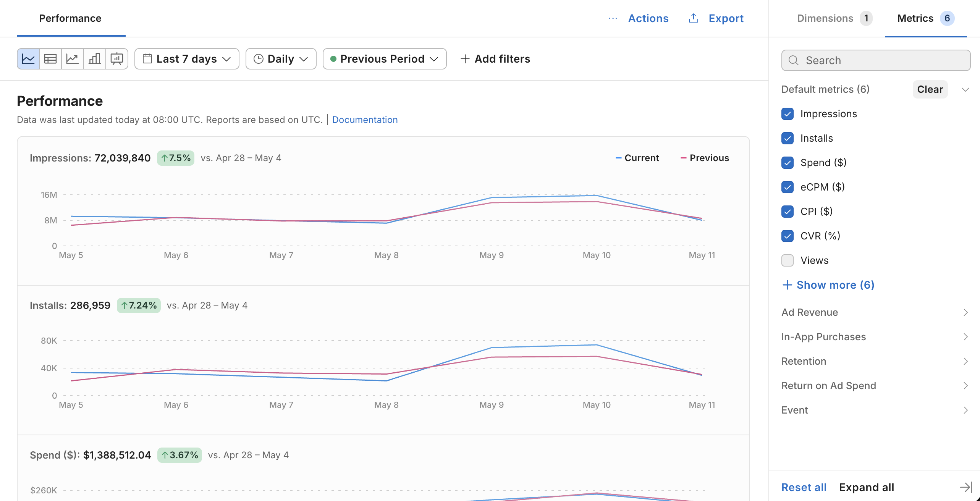
Task: Click Reset all
Action: point(804,487)
